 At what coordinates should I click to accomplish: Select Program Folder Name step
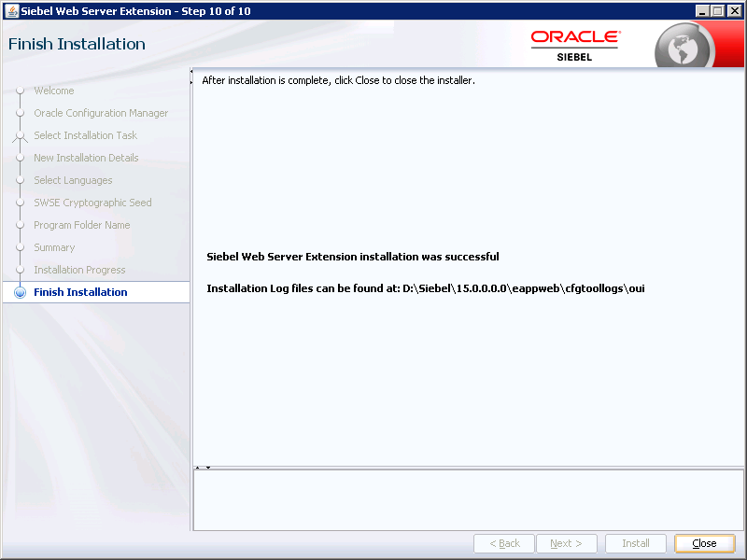pyautogui.click(x=81, y=225)
